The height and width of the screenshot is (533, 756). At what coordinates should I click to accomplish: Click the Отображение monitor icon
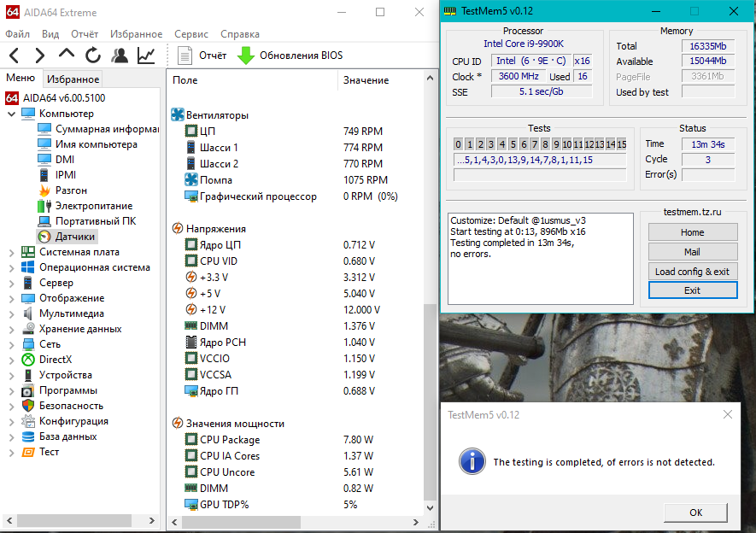(28, 298)
